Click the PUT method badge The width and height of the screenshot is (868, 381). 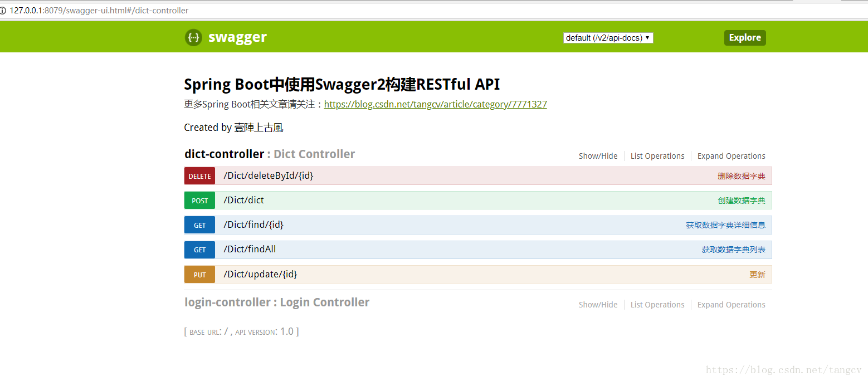click(199, 275)
